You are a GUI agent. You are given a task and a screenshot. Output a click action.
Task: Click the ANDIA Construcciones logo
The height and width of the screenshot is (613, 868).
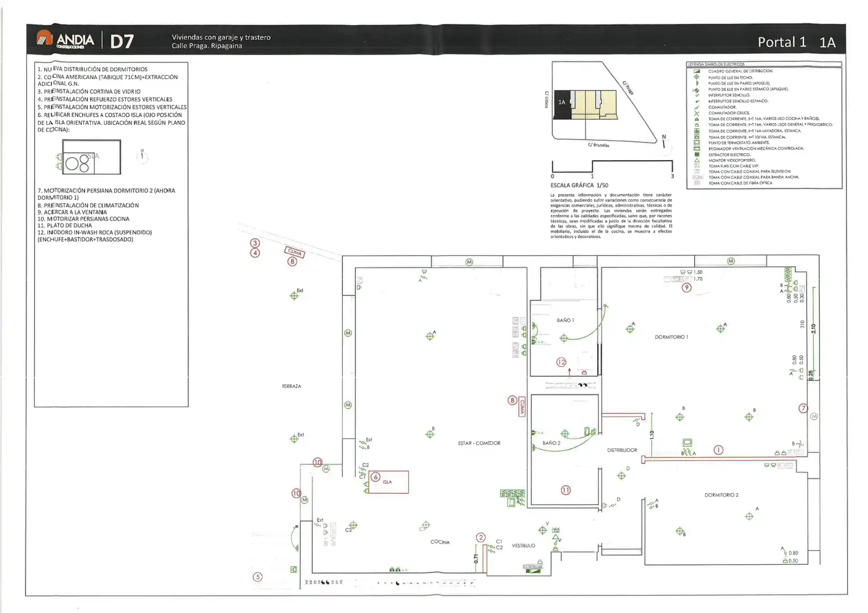coord(65,39)
